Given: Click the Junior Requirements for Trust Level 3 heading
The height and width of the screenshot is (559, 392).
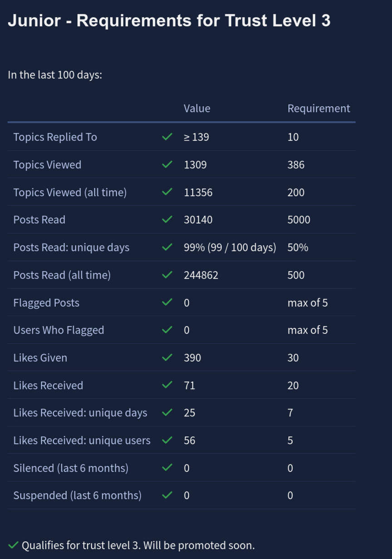Looking at the screenshot, I should pos(169,20).
